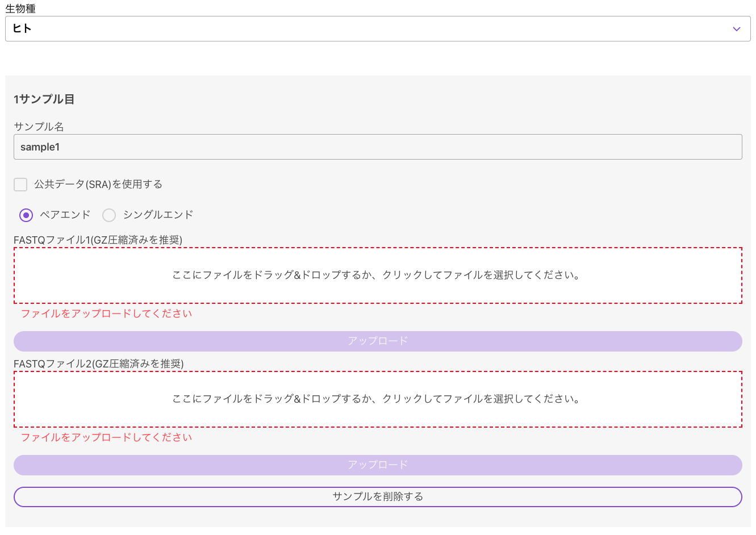The width and height of the screenshot is (756, 535).
Task: Select the ペアエンド radio button
Action: [26, 215]
